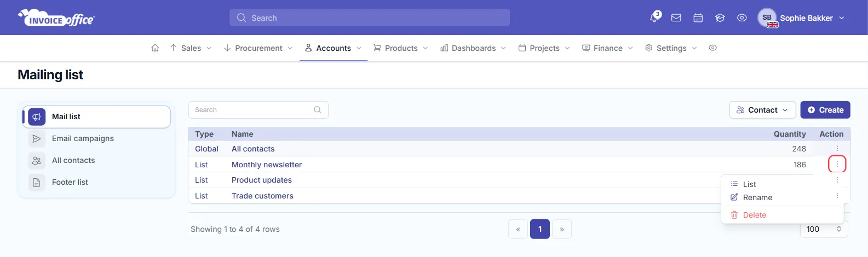
Task: Open the All contacts global list
Action: 253,149
